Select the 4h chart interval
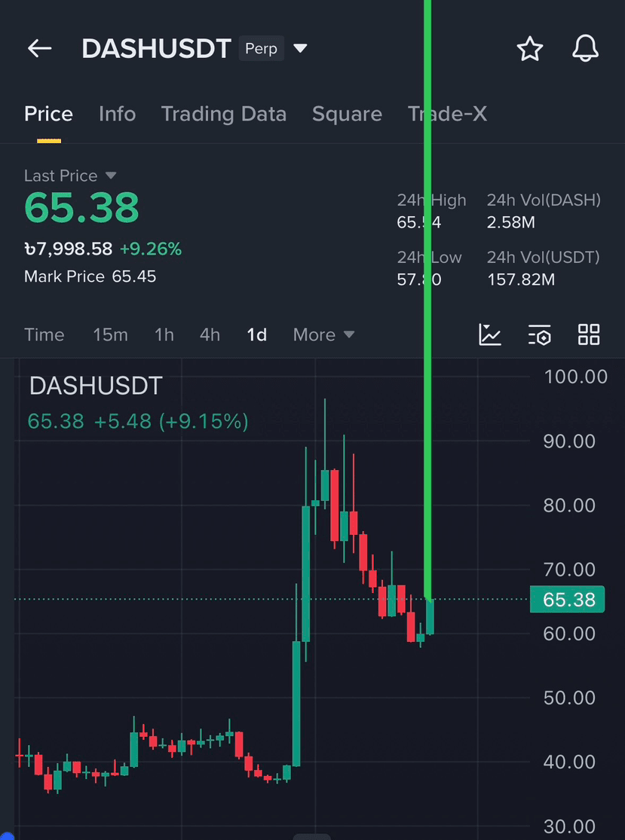The image size is (625, 840). click(x=210, y=334)
